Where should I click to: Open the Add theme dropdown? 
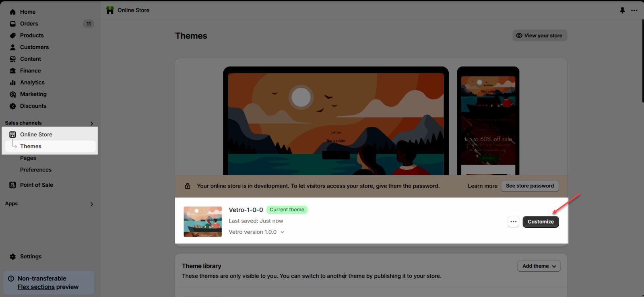coord(539,266)
